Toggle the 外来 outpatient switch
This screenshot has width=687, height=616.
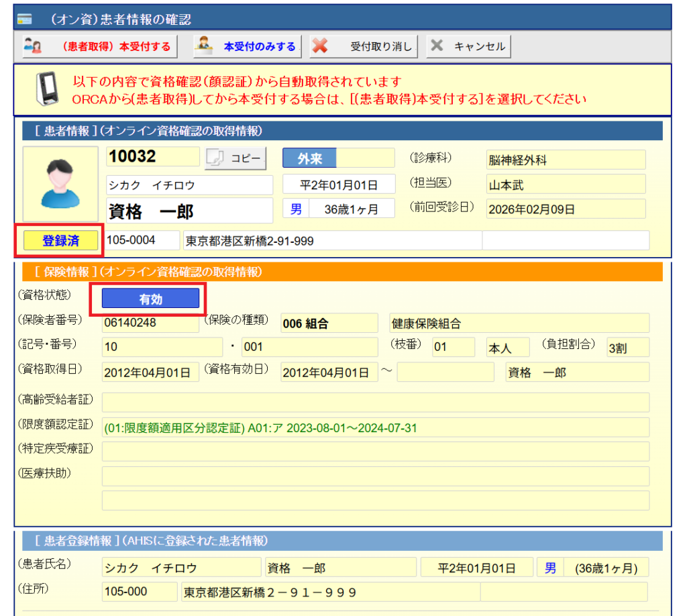(338, 158)
